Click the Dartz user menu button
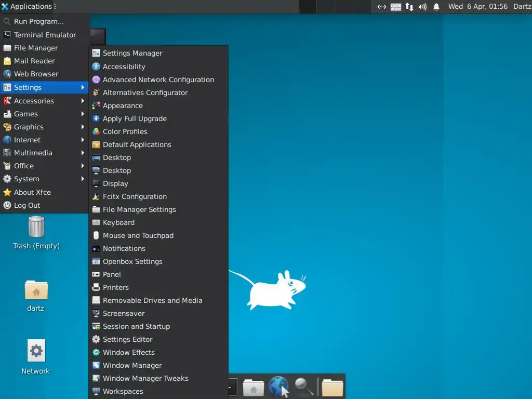532x399 pixels. [x=522, y=6]
